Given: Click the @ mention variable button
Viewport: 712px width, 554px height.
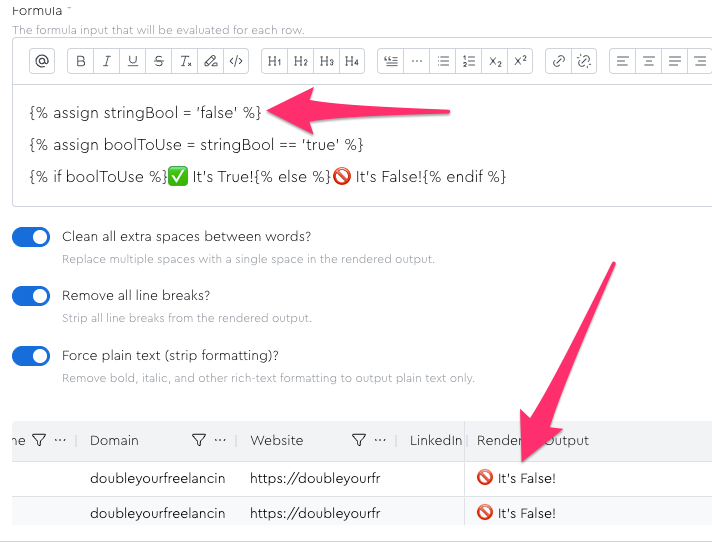Looking at the screenshot, I should [x=42, y=61].
